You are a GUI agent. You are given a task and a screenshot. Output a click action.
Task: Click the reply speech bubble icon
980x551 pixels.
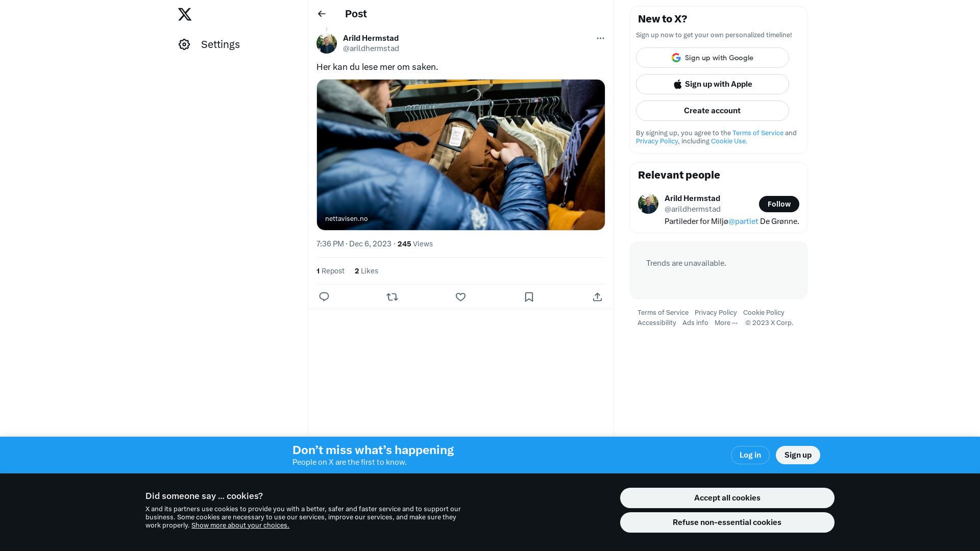324,297
